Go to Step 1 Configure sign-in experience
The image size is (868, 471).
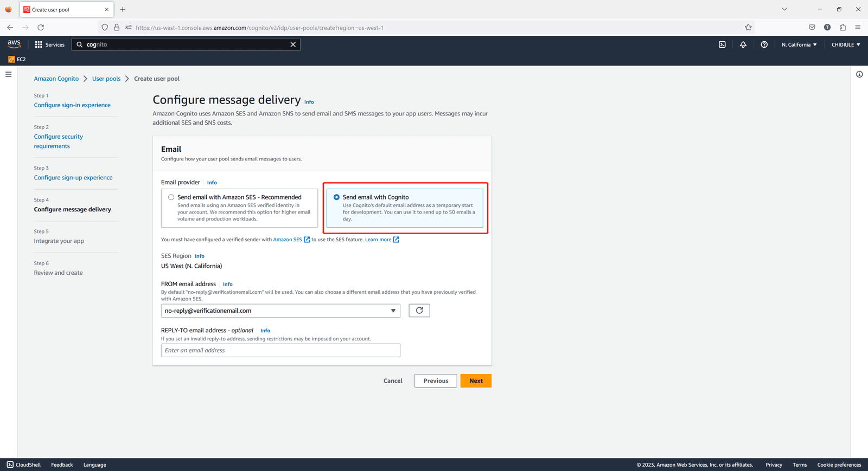[x=72, y=105]
